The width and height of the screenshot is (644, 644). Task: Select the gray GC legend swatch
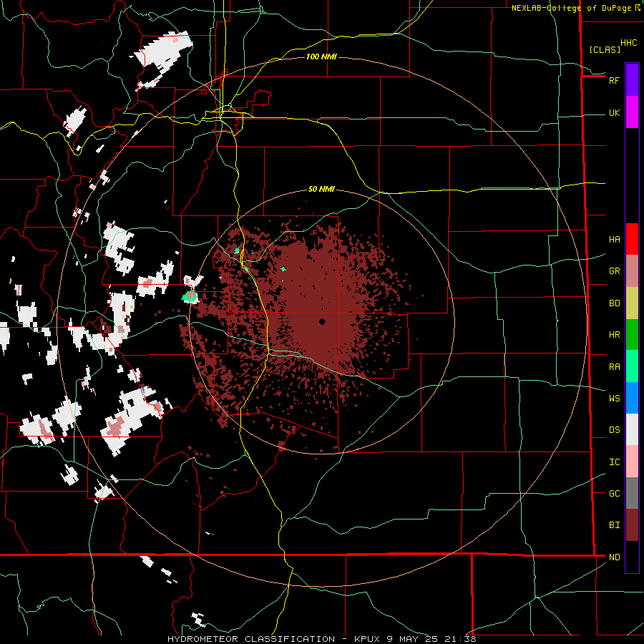point(632,493)
